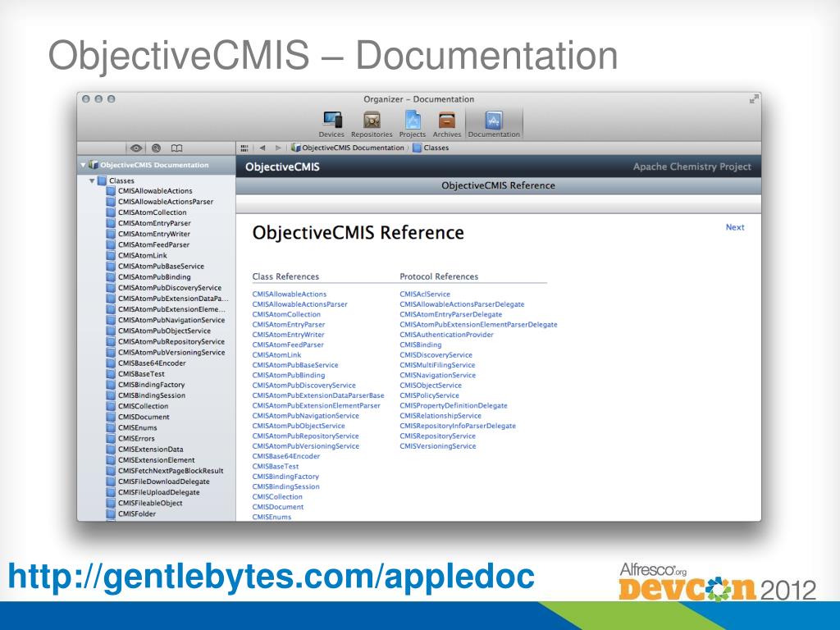Select CMISAtomPubRepositoryService in sidebar tree
This screenshot has height=630, width=840.
[166, 342]
